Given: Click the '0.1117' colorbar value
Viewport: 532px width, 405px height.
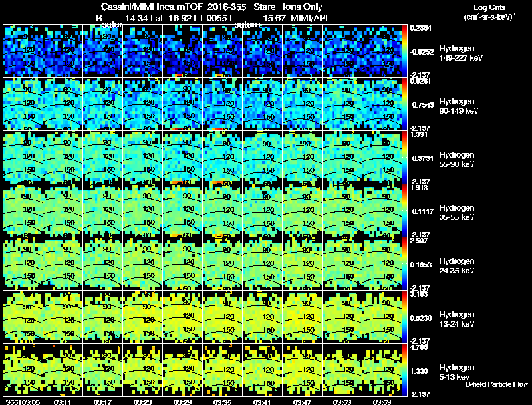Looking at the screenshot, I should tap(423, 211).
